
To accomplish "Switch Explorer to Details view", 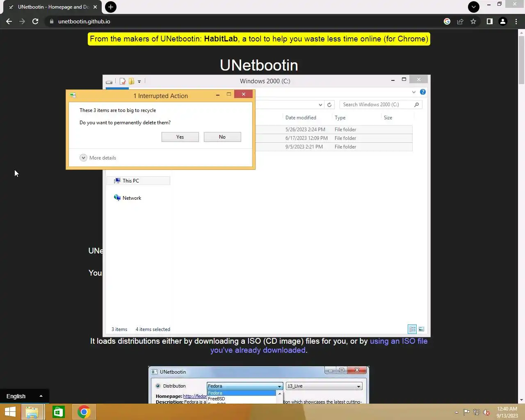I will pyautogui.click(x=412, y=329).
